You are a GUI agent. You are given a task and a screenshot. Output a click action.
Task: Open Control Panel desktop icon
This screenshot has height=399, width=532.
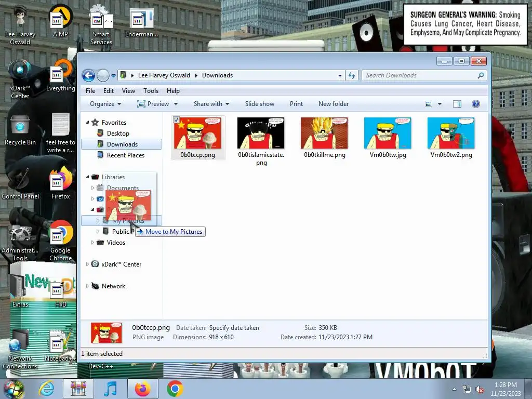coord(20,183)
